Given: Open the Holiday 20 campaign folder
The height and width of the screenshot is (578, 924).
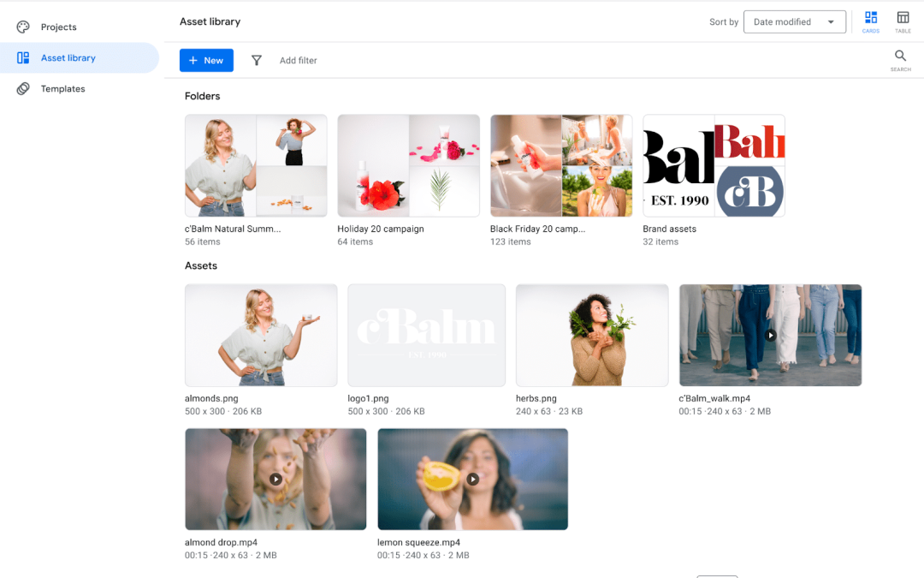Looking at the screenshot, I should click(408, 165).
